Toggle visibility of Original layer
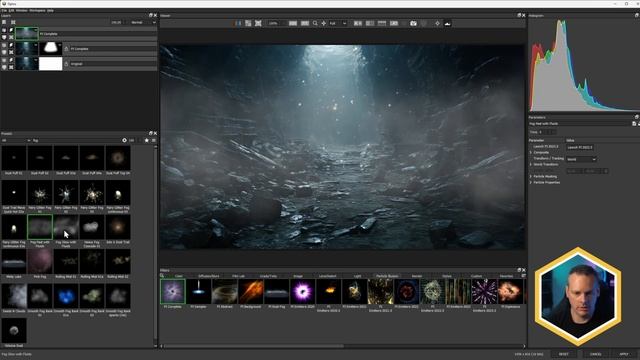The height and width of the screenshot is (360, 640). pyautogui.click(x=4, y=60)
